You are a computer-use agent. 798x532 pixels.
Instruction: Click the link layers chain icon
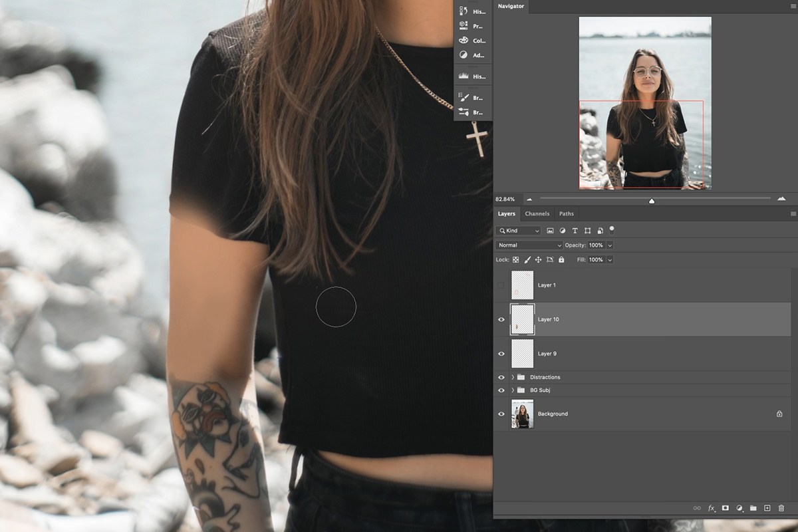(x=697, y=508)
